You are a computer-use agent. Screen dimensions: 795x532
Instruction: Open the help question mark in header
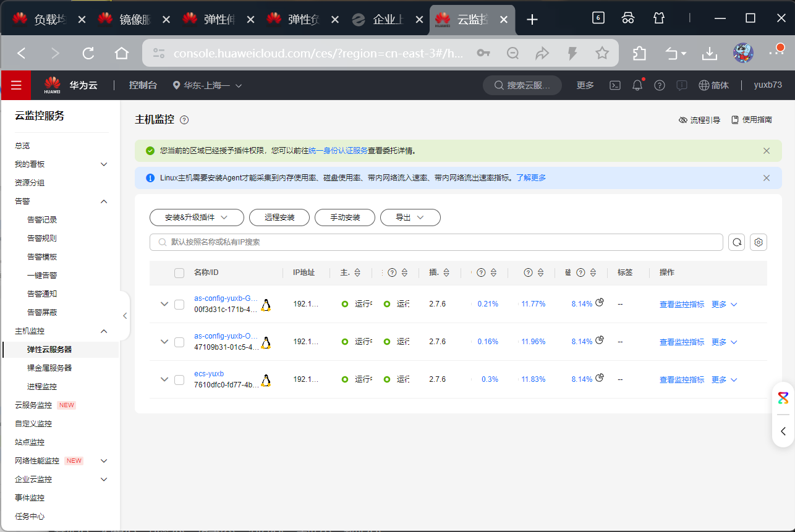point(660,85)
